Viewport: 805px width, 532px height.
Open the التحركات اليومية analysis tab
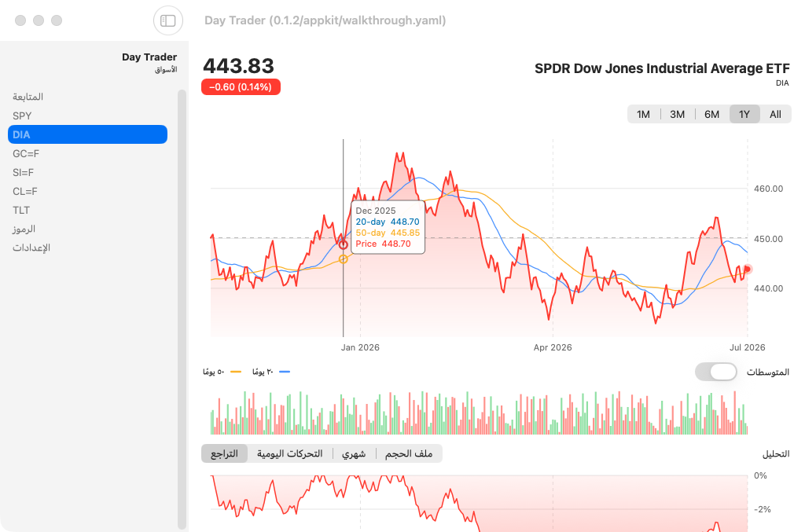(290, 453)
